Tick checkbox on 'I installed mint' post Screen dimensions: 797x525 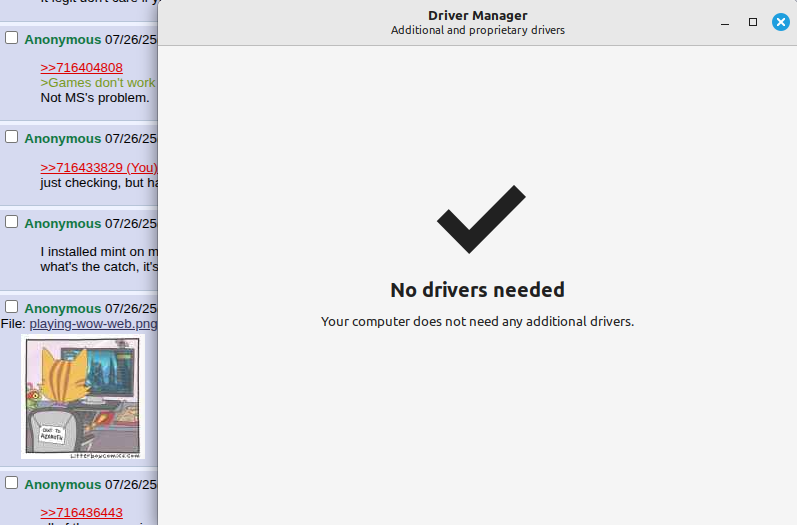click(12, 222)
